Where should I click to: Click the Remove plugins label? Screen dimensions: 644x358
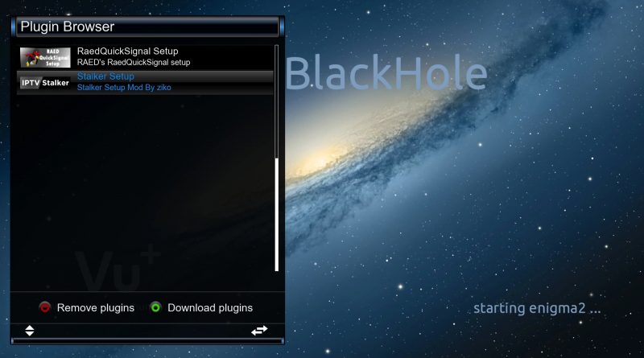(96, 308)
